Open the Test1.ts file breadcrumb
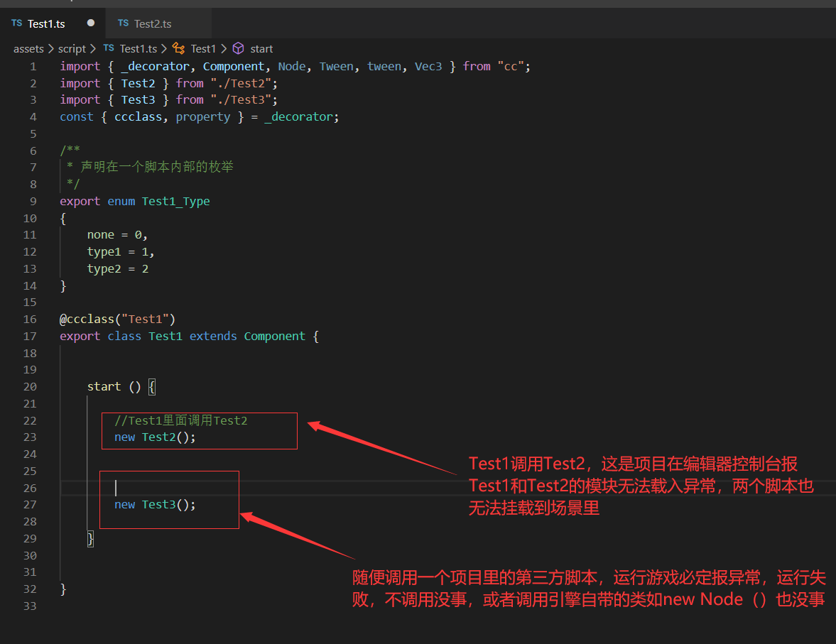Viewport: 836px width, 644px height. 138,48
